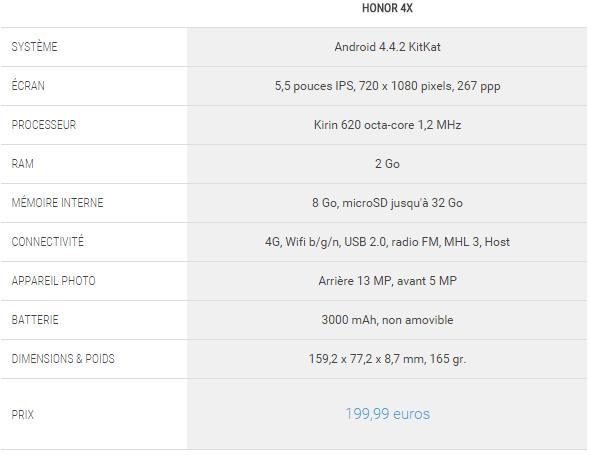Click the 5,5 pouces IPS screen value
590x455 pixels.
(x=387, y=86)
